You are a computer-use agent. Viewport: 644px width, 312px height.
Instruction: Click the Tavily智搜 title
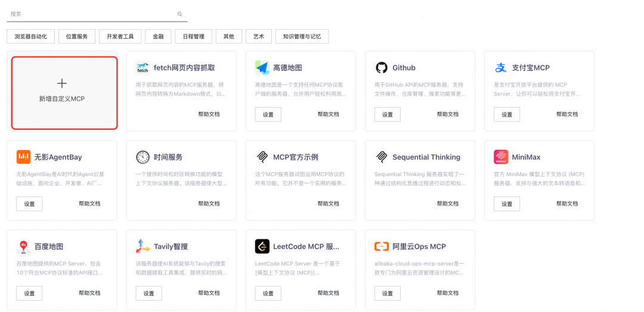pyautogui.click(x=171, y=247)
